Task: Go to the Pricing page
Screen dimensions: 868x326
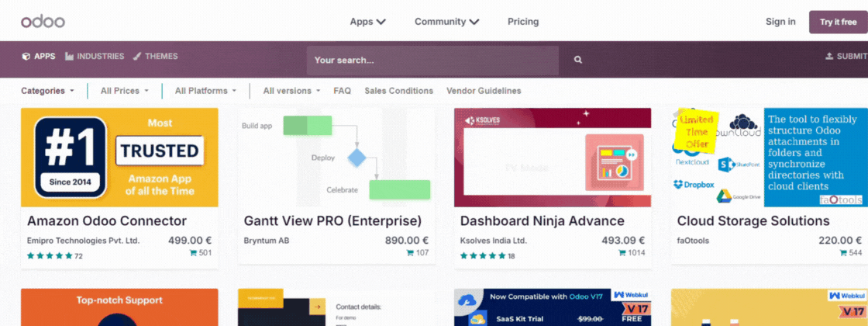Action: coord(523,22)
